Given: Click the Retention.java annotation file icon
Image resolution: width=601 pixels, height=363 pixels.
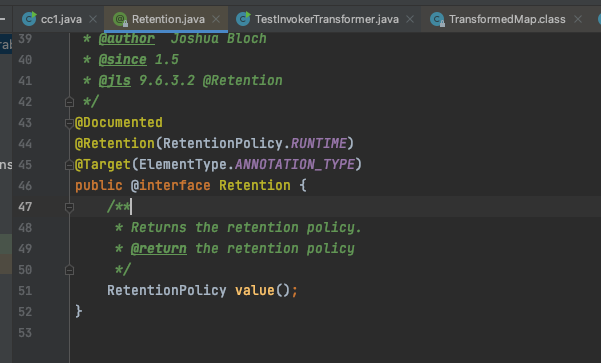Looking at the screenshot, I should click(x=120, y=19).
